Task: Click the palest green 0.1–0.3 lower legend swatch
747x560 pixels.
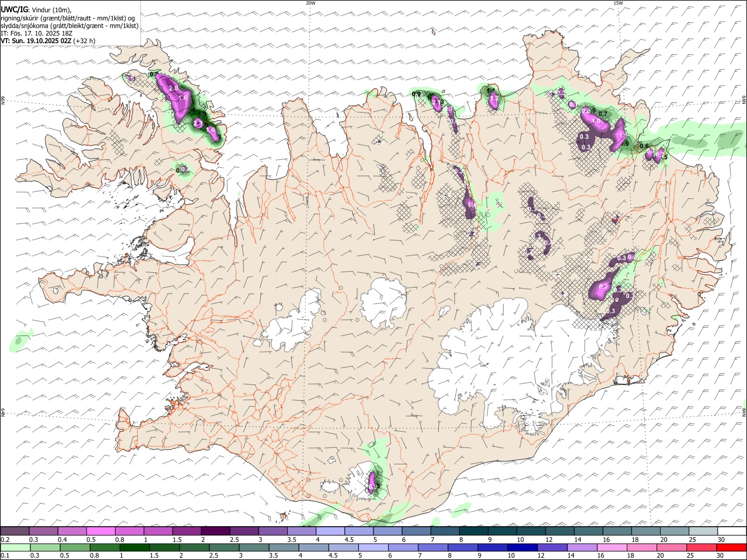Action: point(15,547)
